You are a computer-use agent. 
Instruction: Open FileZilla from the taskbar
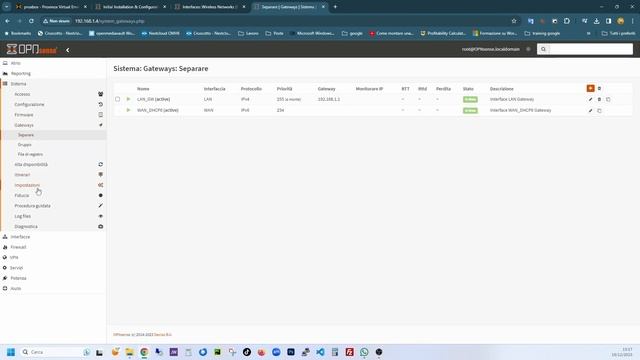pyautogui.click(x=349, y=352)
